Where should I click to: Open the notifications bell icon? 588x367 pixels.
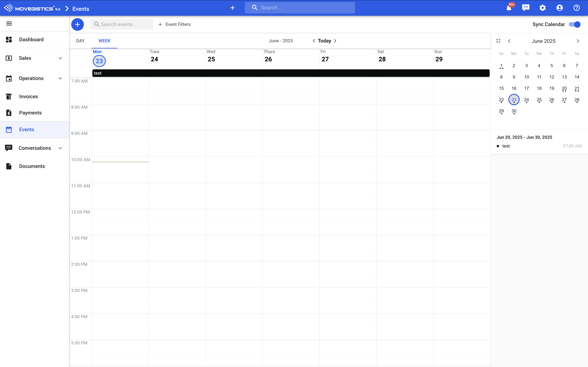(x=509, y=8)
